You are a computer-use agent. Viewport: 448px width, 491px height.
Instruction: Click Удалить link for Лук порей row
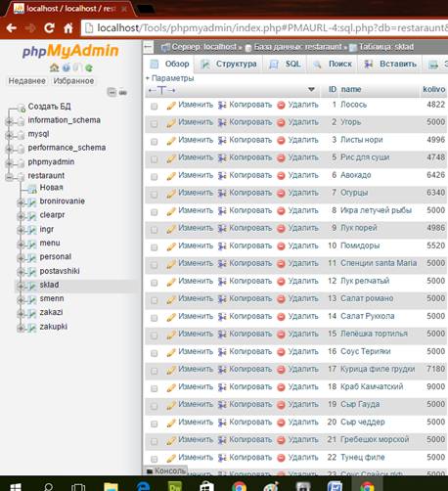[x=303, y=228]
